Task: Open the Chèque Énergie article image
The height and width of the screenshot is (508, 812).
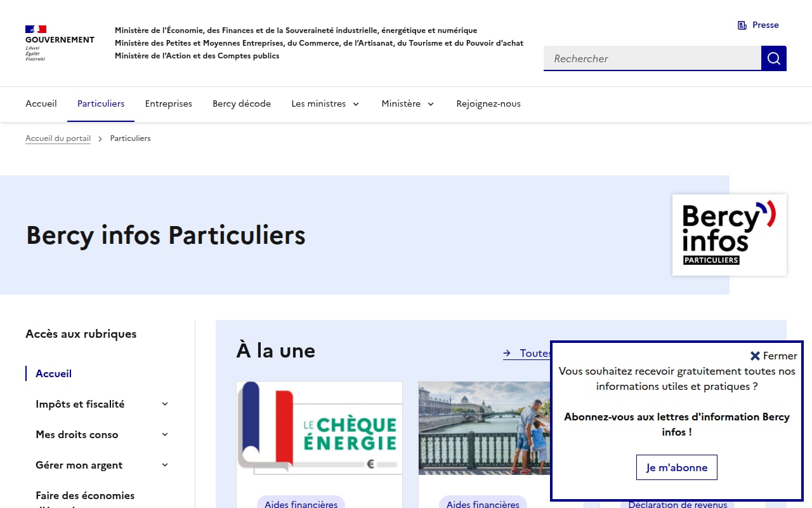Action: tap(320, 428)
